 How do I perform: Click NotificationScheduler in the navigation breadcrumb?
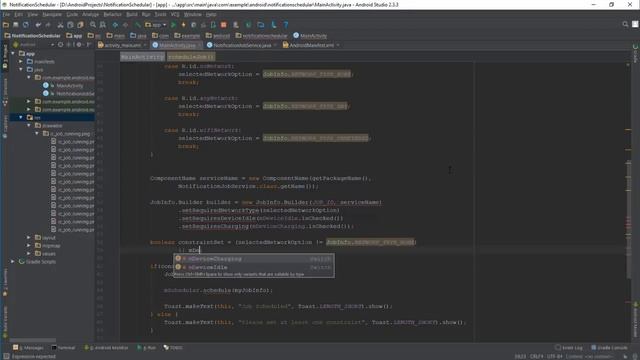(x=32, y=36)
